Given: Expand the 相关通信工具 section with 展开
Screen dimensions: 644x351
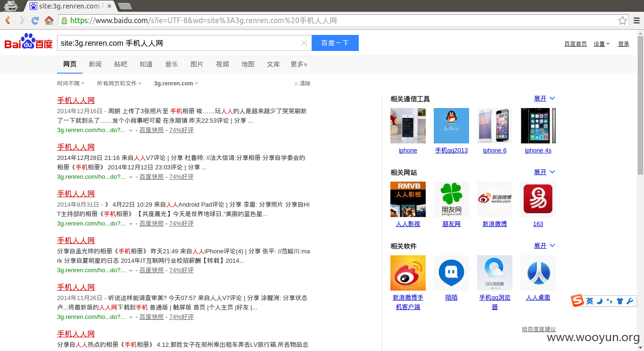Looking at the screenshot, I should tap(545, 99).
